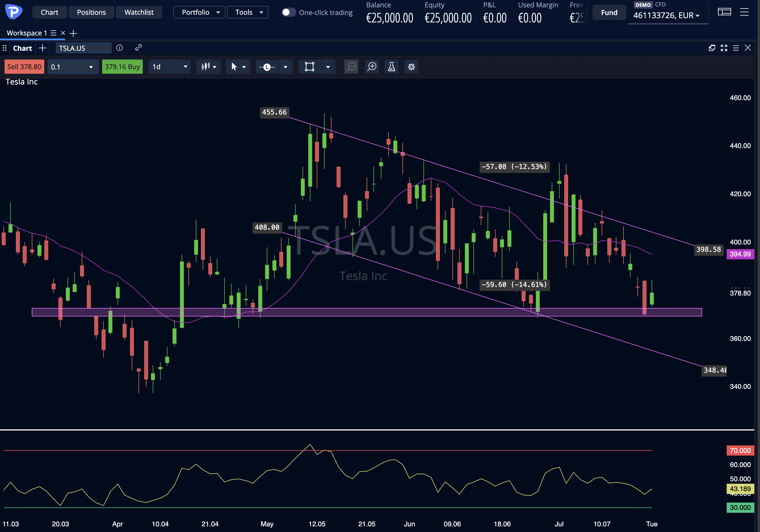Image resolution: width=760 pixels, height=532 pixels.
Task: Click the zoom in magnifier icon
Action: tap(372, 67)
